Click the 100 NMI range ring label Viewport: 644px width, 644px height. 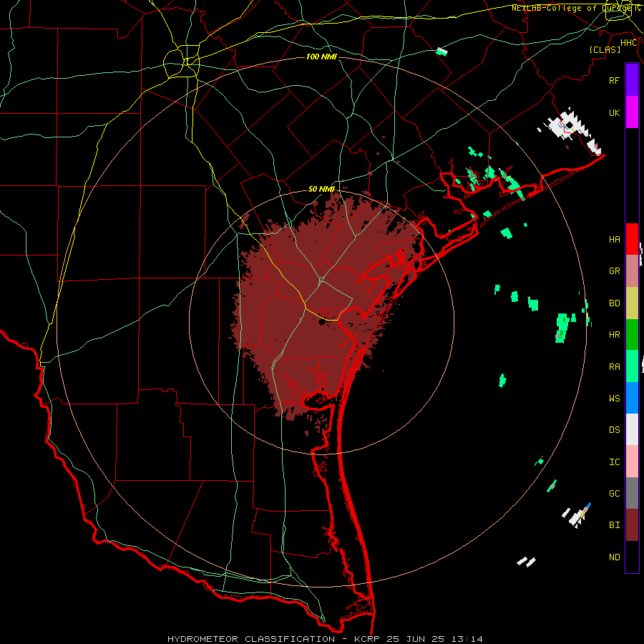(x=321, y=57)
